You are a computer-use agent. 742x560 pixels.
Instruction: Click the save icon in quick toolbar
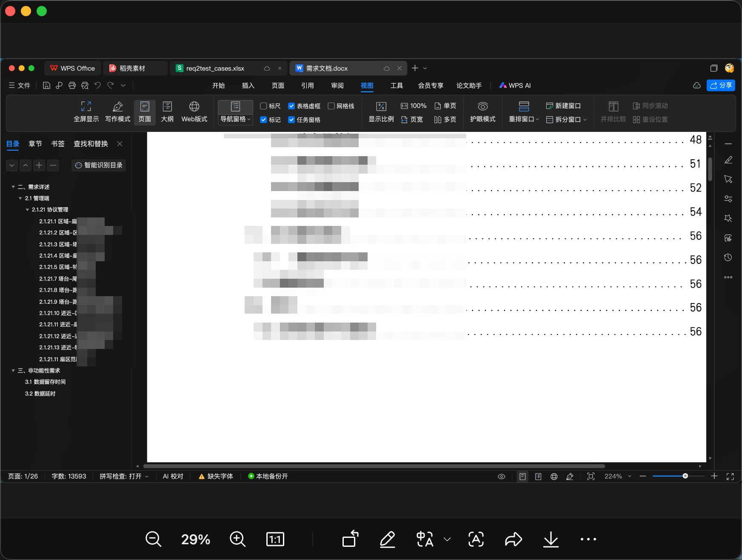(x=46, y=86)
